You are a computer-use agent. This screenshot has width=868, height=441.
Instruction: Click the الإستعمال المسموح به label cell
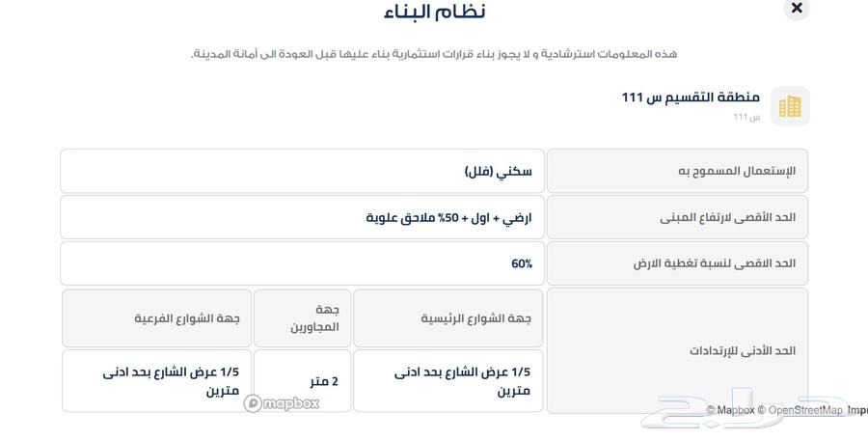point(677,171)
